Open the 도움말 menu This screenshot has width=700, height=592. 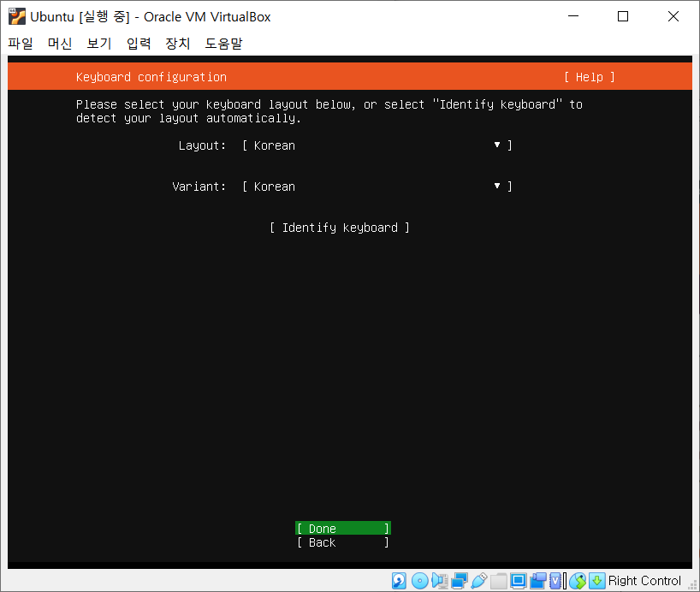point(223,44)
